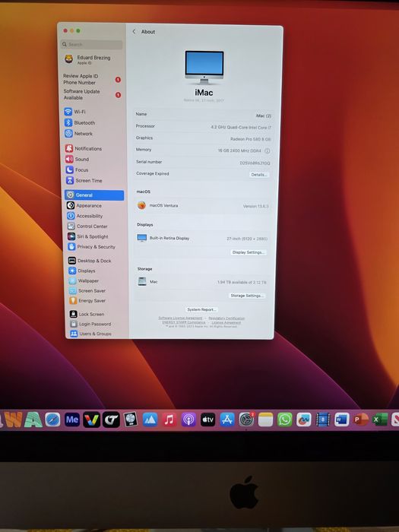399x532 pixels.
Task: Review Apple ID Phone Number alert
Action: pos(92,79)
